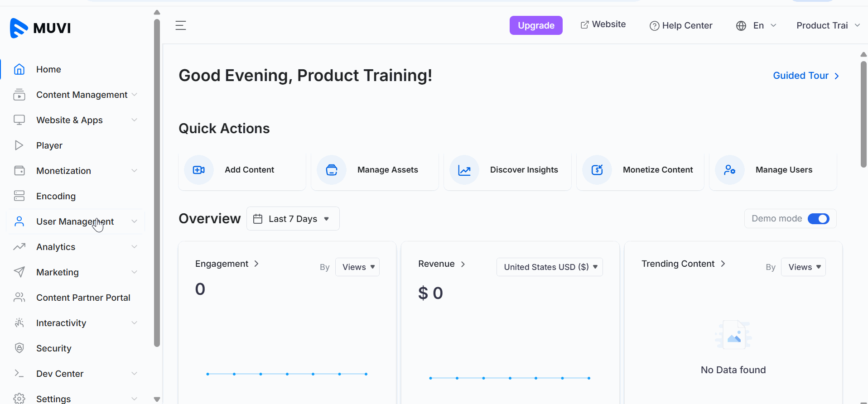Click the Muvi logo

[x=40, y=28]
